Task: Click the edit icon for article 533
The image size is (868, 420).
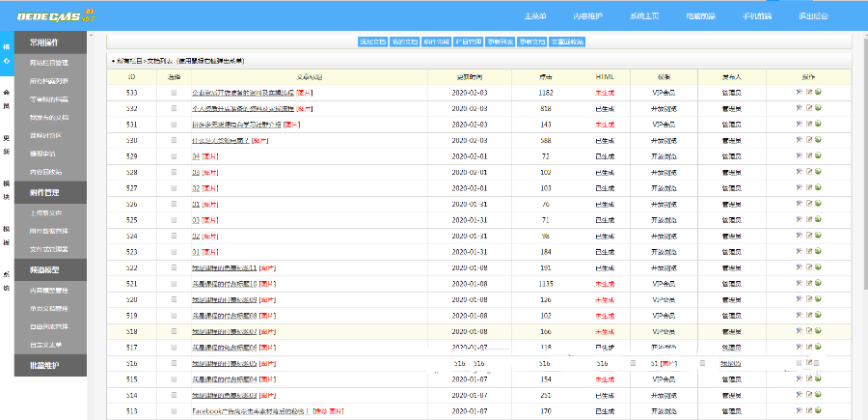Action: click(x=808, y=93)
